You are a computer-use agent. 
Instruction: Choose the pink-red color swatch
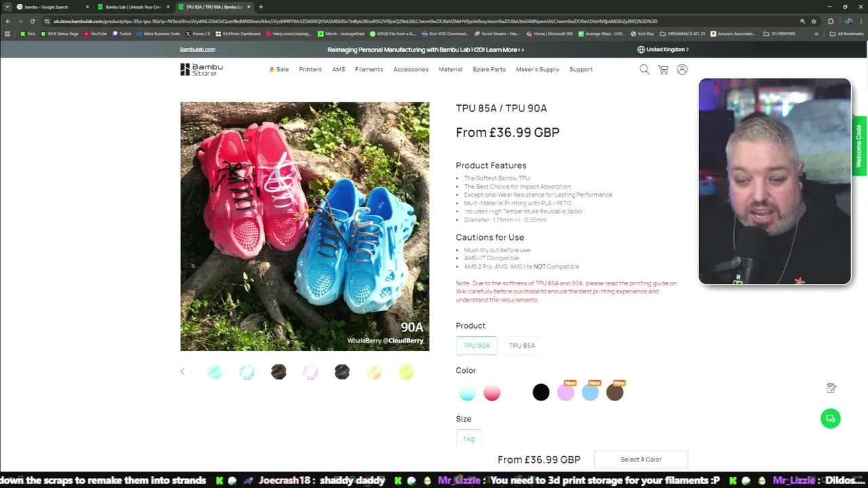[492, 392]
